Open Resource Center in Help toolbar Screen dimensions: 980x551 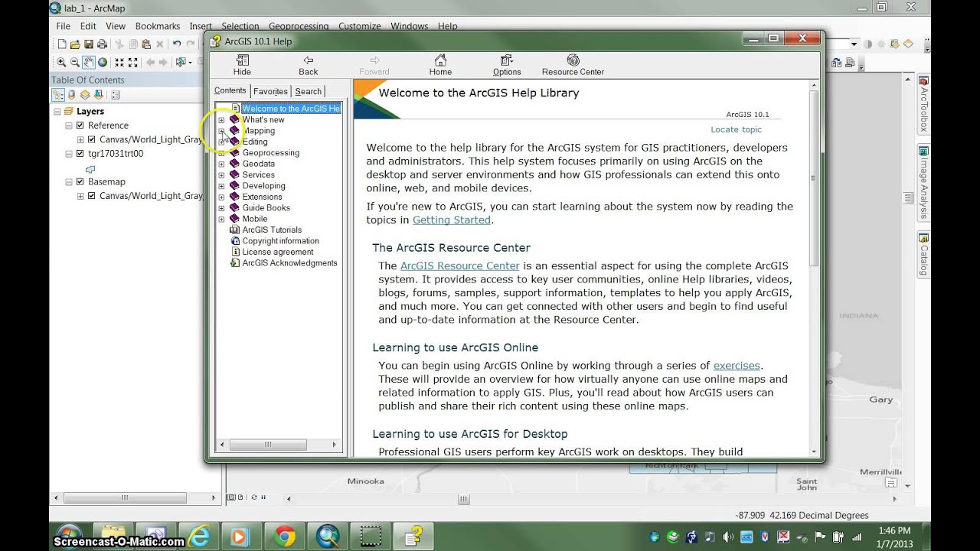point(573,65)
